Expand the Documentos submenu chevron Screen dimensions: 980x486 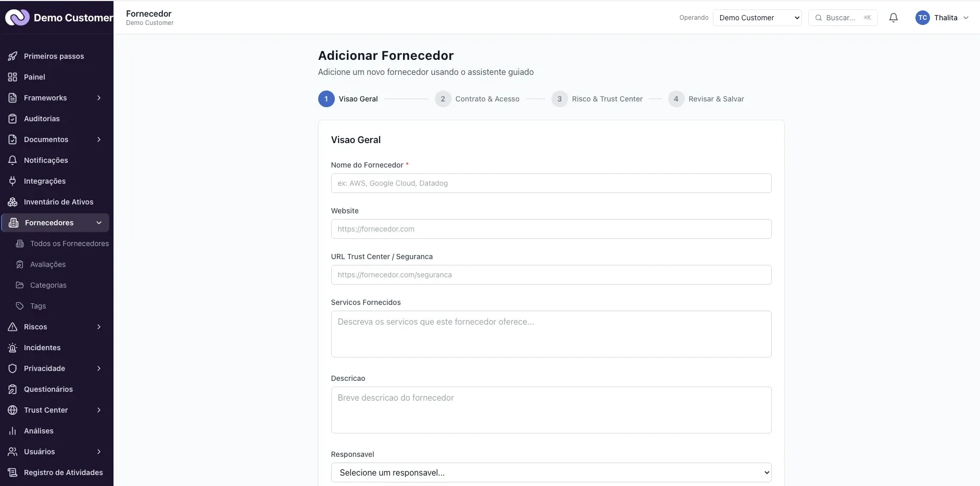[99, 139]
